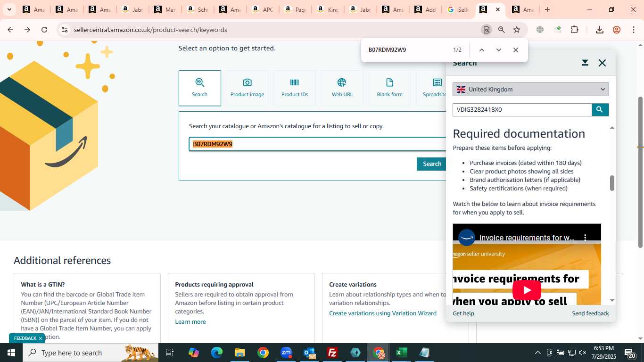Click Send feedback in the side panel

[x=590, y=313]
